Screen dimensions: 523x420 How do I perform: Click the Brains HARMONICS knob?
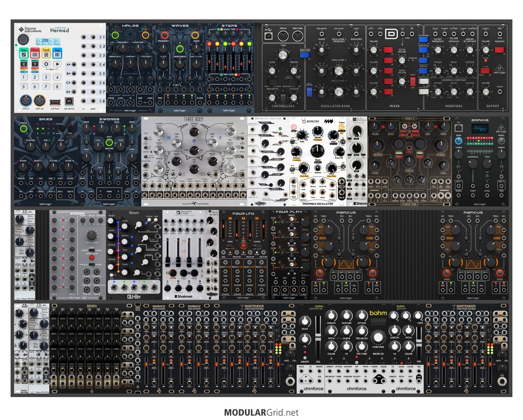473,163
